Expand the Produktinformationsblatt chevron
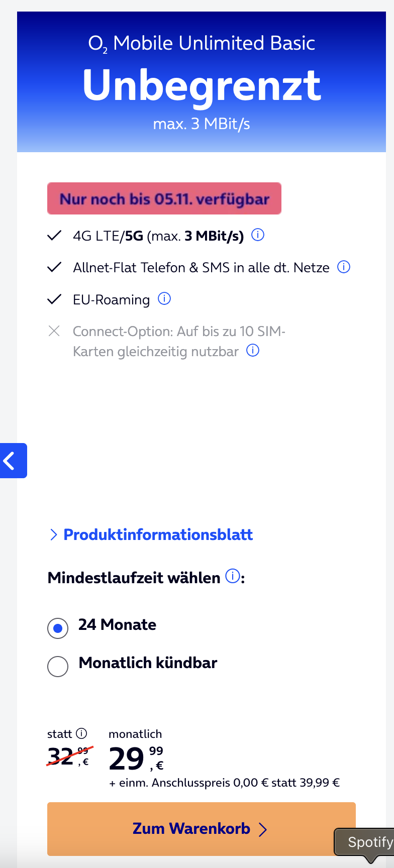394x868 pixels. point(54,535)
